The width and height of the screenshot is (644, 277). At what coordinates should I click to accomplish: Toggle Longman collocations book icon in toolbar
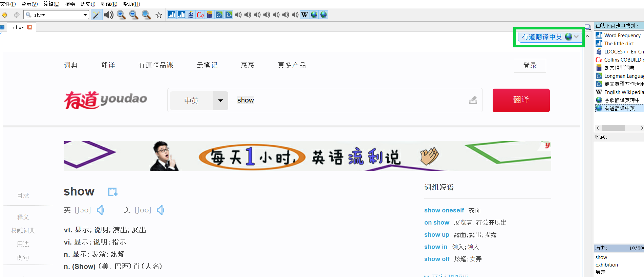pyautogui.click(x=210, y=15)
